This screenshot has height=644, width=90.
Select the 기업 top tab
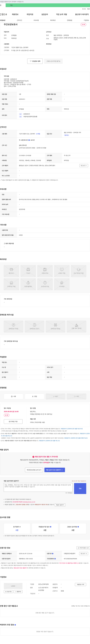click(x=11, y=5)
